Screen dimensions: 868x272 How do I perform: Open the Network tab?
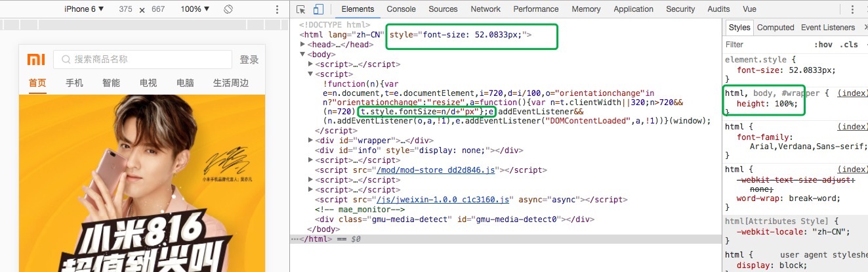tap(486, 9)
